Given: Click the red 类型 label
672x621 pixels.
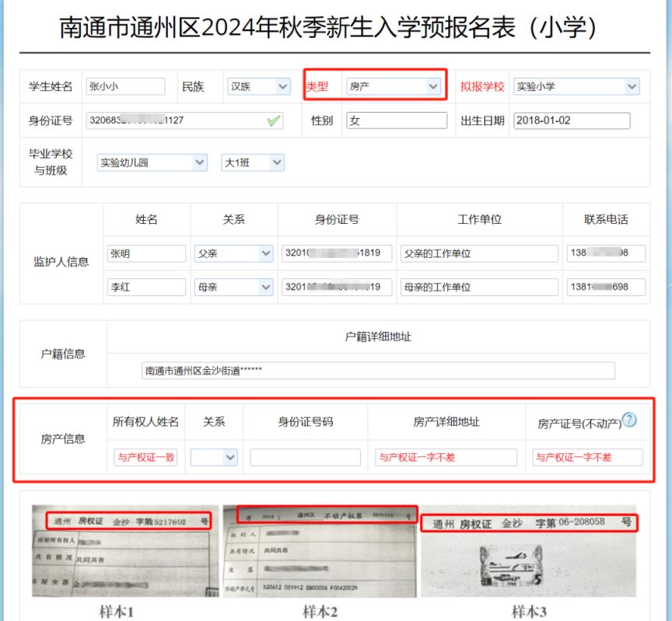Looking at the screenshot, I should click(317, 86).
